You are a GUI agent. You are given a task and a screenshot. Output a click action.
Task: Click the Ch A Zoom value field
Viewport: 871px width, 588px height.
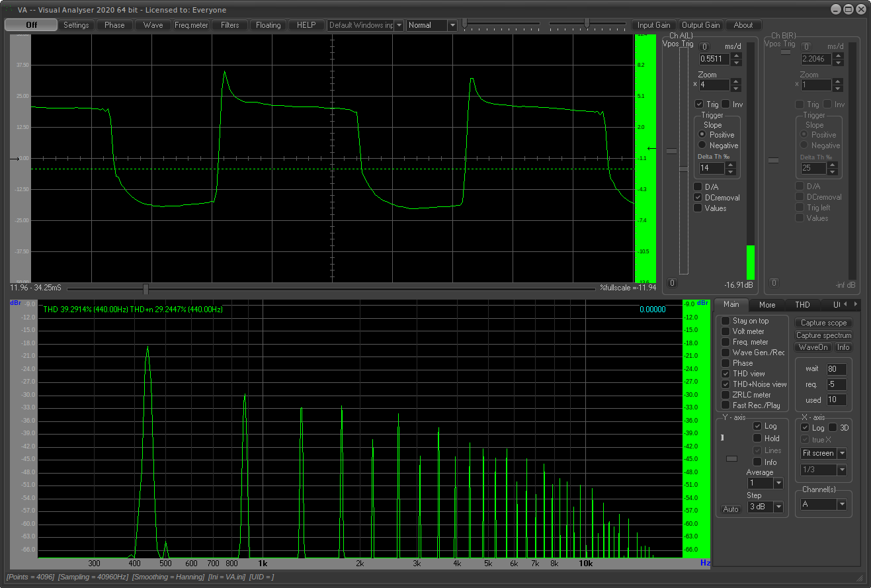pos(715,85)
